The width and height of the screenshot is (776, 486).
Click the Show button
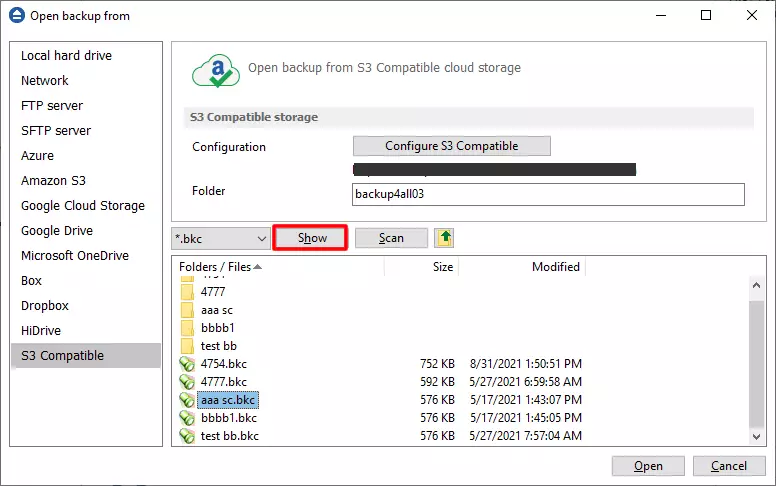[312, 238]
